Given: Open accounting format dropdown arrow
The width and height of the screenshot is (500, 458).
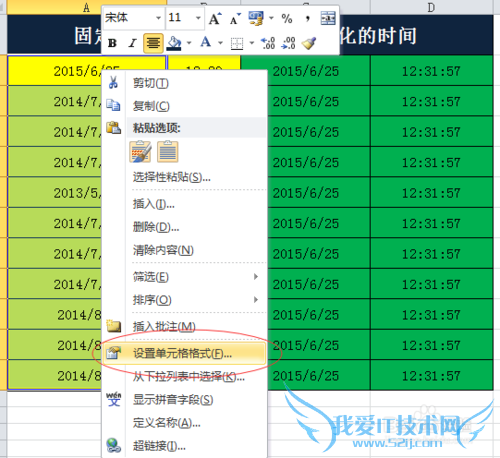Looking at the screenshot, I should coord(271,18).
